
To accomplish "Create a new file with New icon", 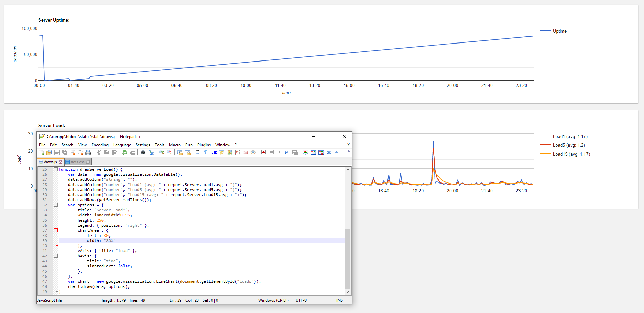I will [x=41, y=152].
